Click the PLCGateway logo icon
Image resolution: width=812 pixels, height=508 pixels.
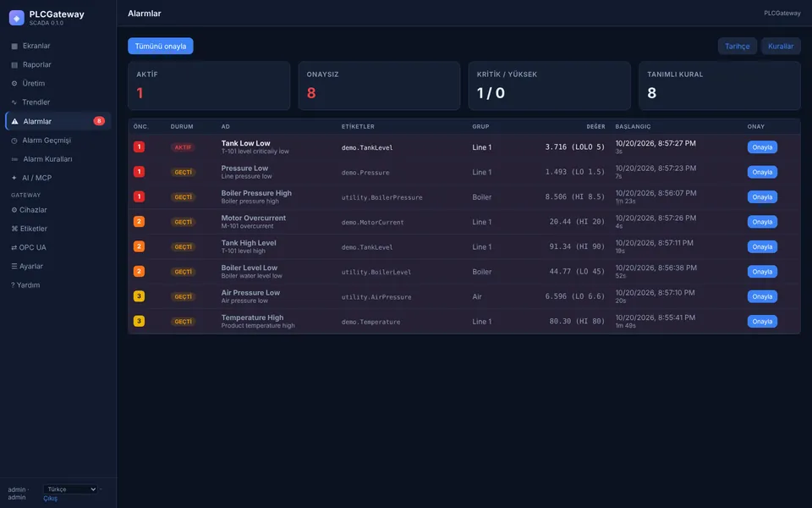pos(17,18)
